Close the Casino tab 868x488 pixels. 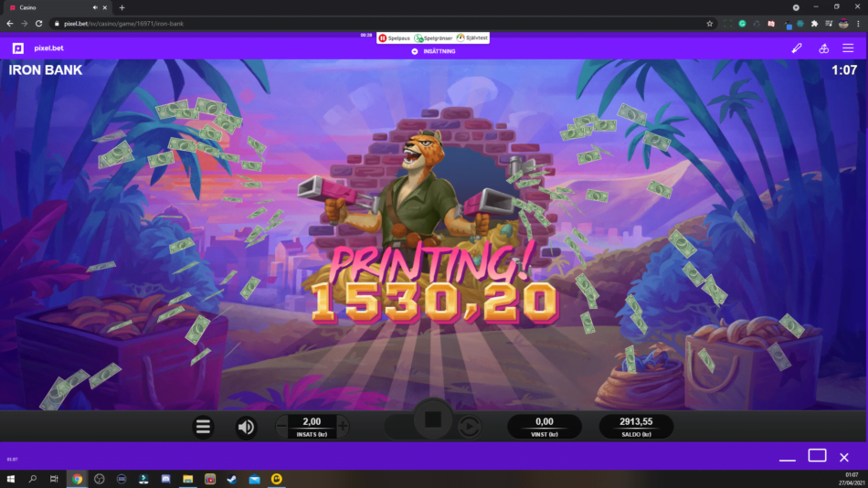tap(105, 7)
